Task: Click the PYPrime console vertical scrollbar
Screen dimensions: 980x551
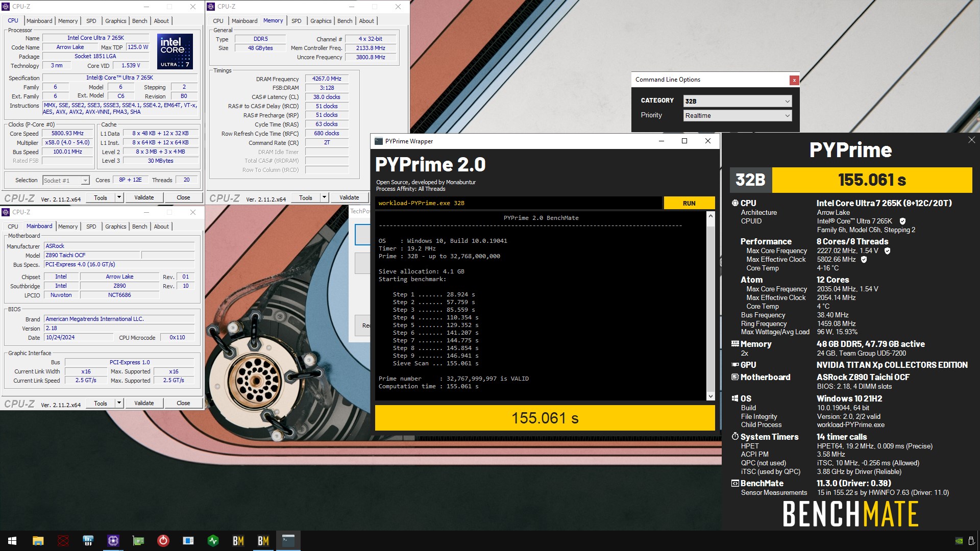Action: pos(710,306)
